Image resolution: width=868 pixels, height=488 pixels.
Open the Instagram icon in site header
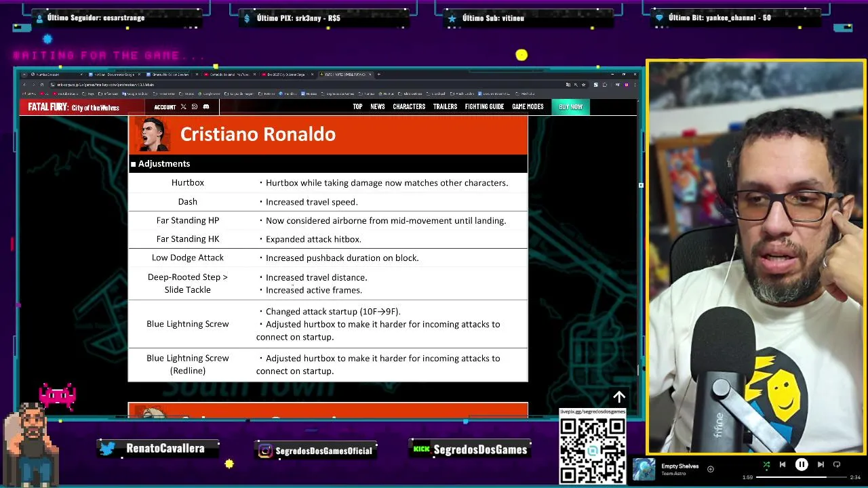(x=195, y=107)
